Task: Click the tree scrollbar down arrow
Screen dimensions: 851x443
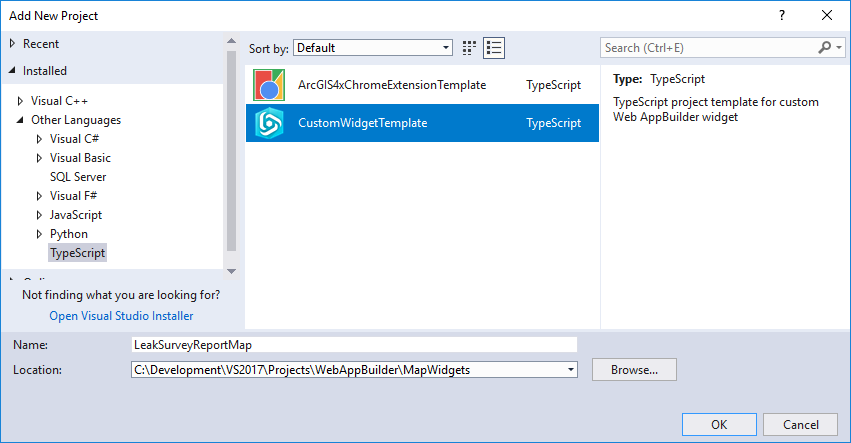Action: (231, 271)
